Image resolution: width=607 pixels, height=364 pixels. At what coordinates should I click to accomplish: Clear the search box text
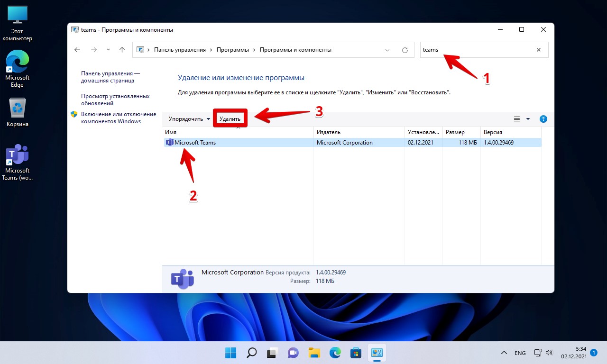pos(539,50)
